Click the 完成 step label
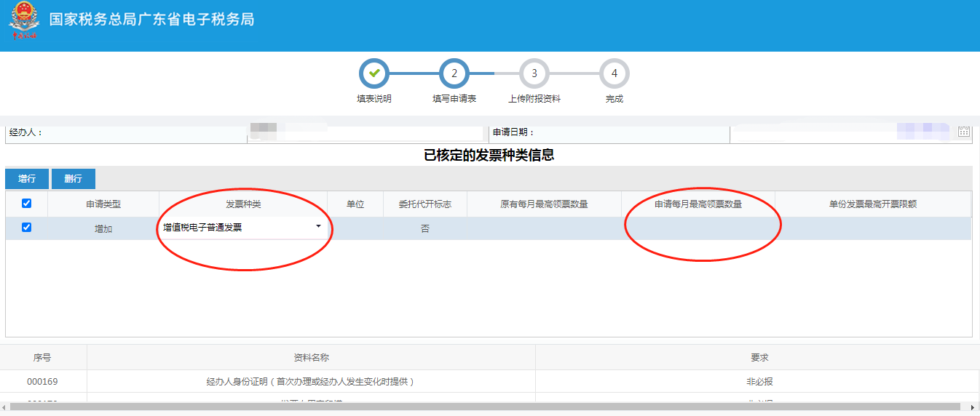 [x=615, y=99]
